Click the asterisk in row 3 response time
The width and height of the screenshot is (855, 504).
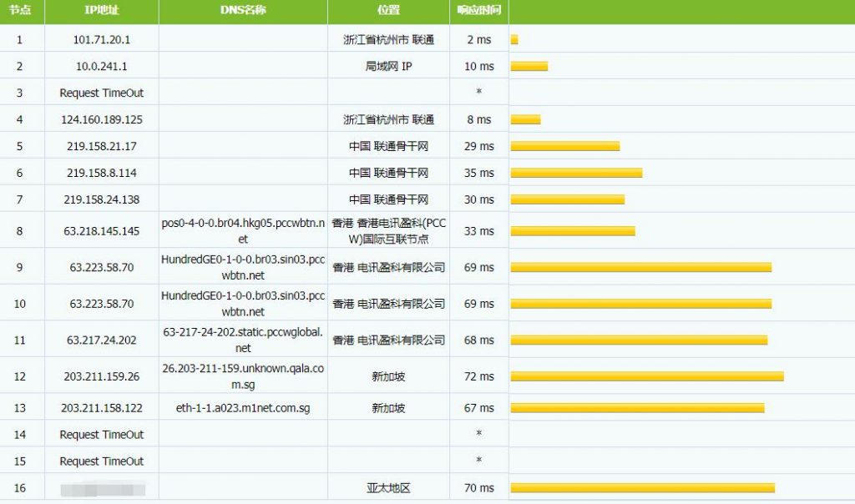click(478, 92)
